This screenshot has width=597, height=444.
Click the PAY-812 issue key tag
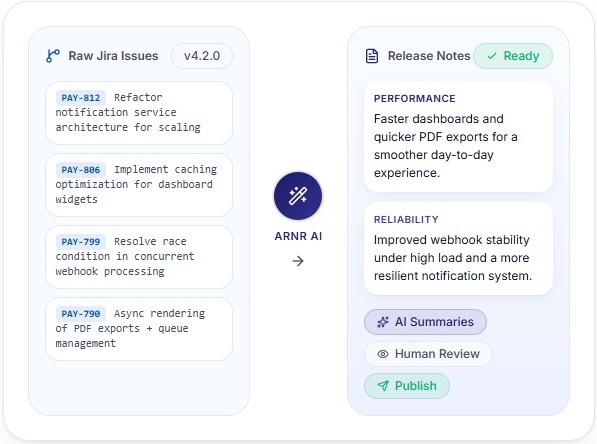[x=81, y=98]
